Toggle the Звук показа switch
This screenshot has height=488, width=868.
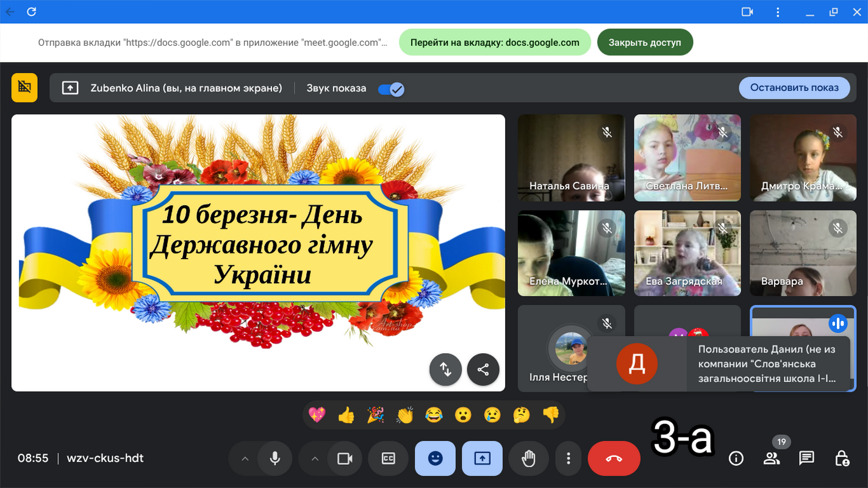click(x=391, y=89)
